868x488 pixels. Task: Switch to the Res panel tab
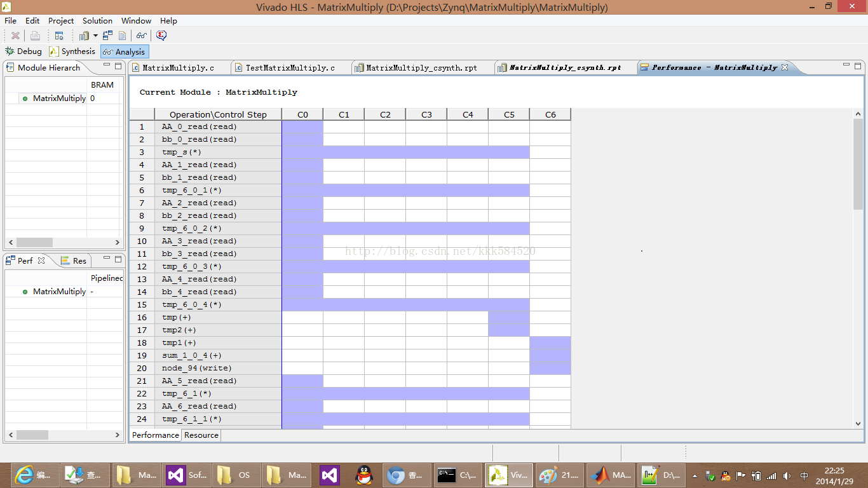pyautogui.click(x=74, y=261)
